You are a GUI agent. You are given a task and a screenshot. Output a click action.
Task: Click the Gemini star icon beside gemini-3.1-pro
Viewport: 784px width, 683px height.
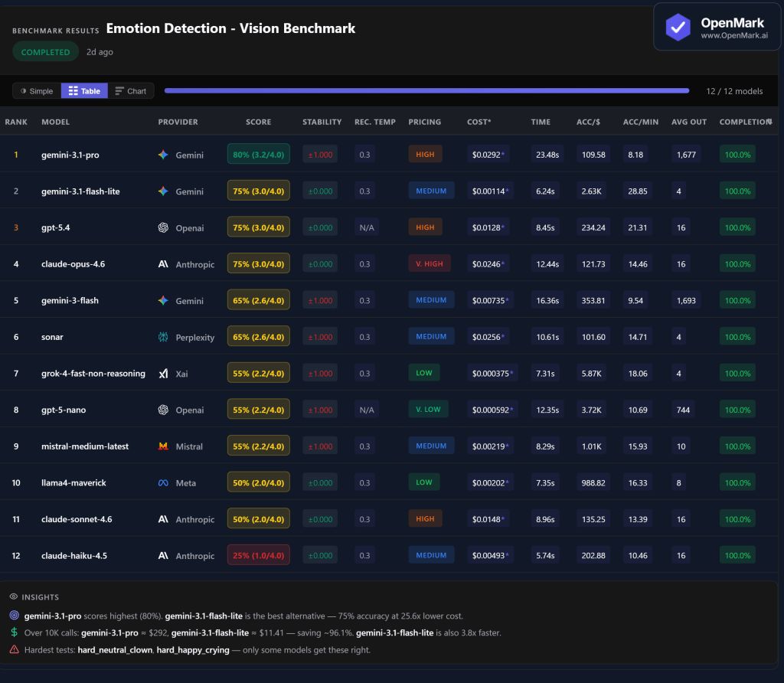click(x=163, y=155)
